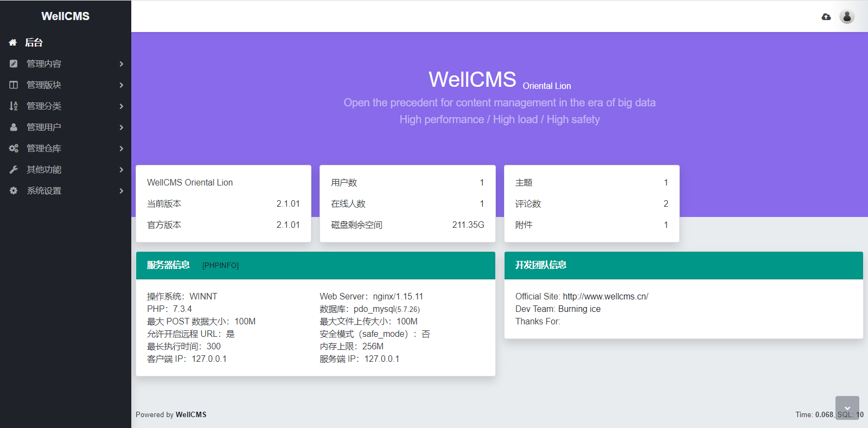Click the 附件 label
868x428 pixels.
pyautogui.click(x=524, y=225)
